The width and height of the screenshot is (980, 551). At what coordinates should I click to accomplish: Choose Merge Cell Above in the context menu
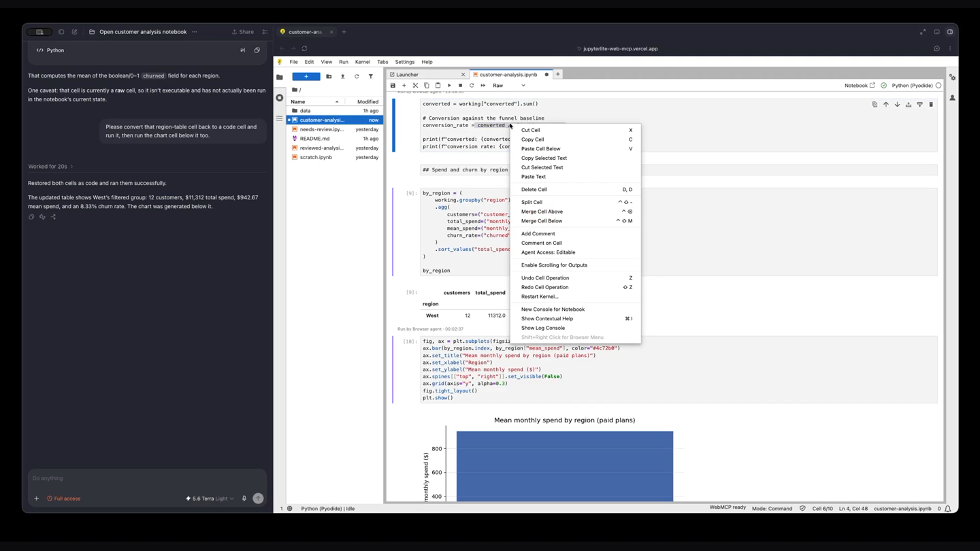point(576,212)
